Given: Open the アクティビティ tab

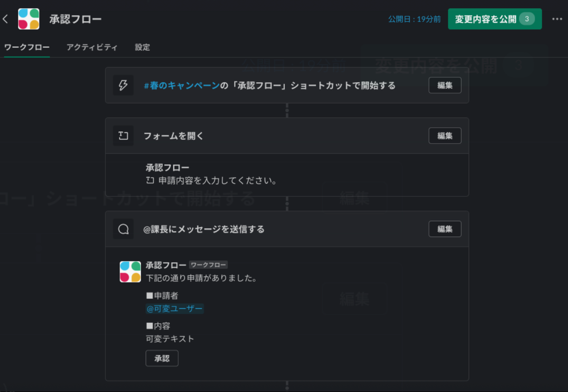Looking at the screenshot, I should click(92, 48).
